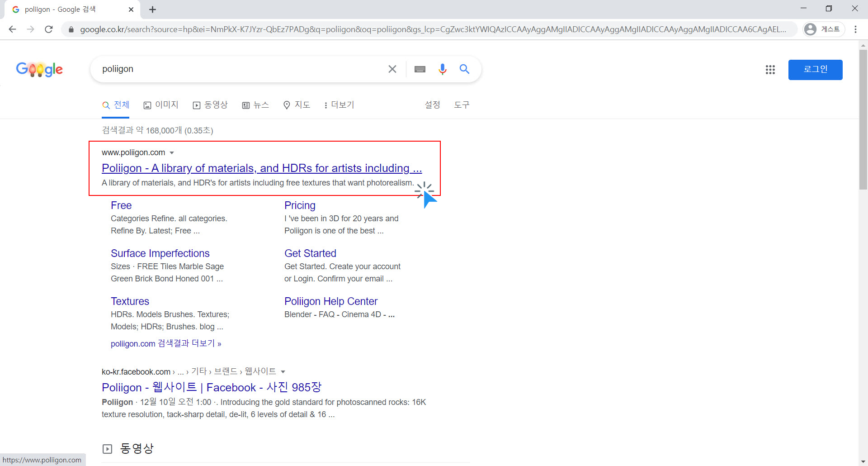Open the Chrome three-dot menu
The width and height of the screenshot is (868, 466).
point(855,29)
